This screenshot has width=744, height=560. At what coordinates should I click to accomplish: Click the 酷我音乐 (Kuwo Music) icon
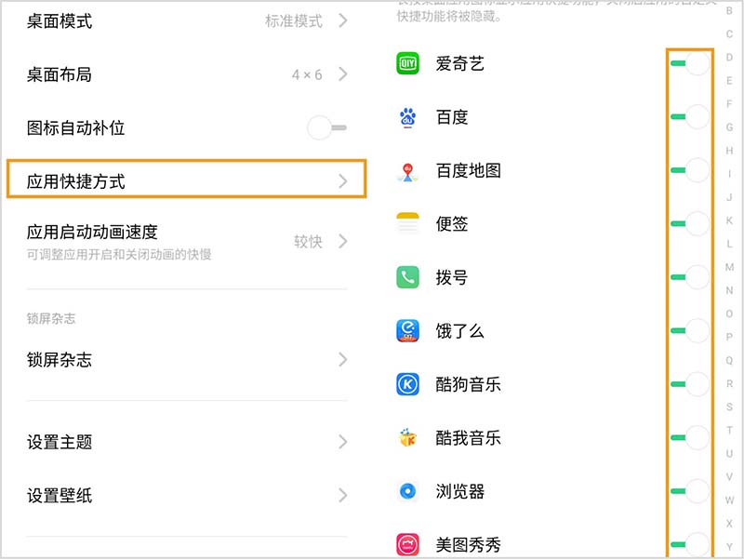click(x=406, y=437)
